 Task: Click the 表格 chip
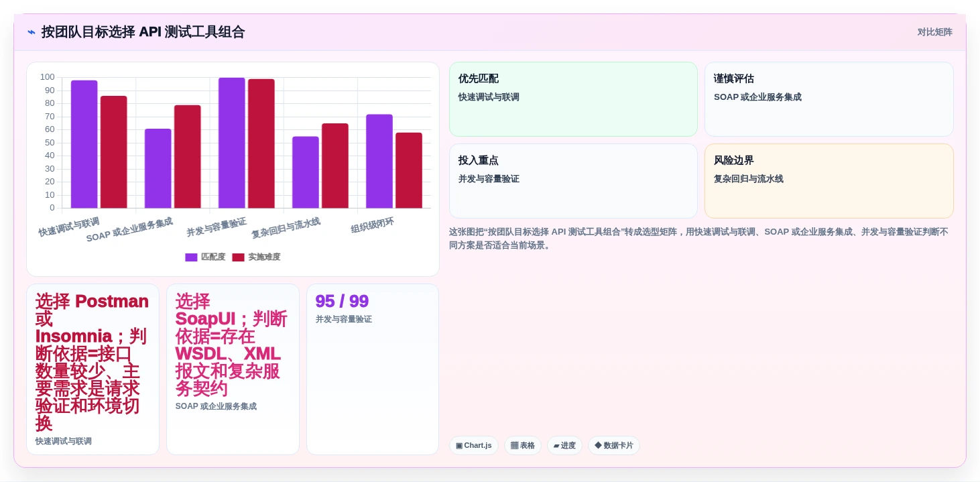523,446
